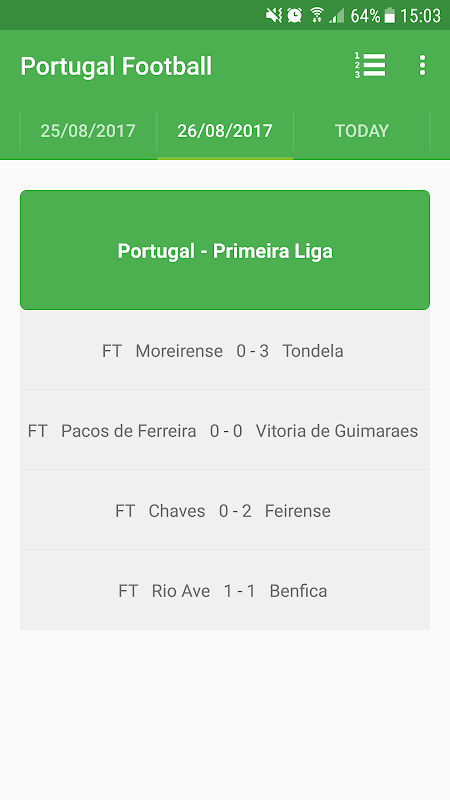Tap the Feirense team name

click(297, 511)
